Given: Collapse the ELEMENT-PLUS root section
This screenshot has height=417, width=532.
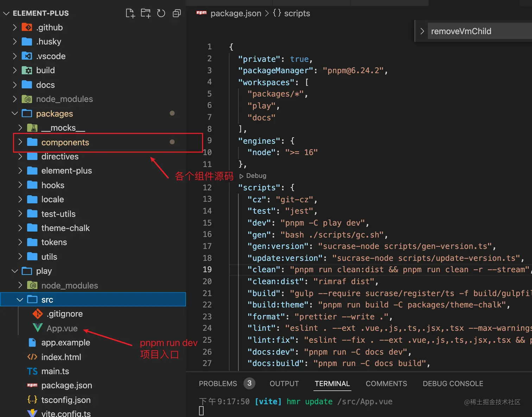Looking at the screenshot, I should (x=6, y=13).
